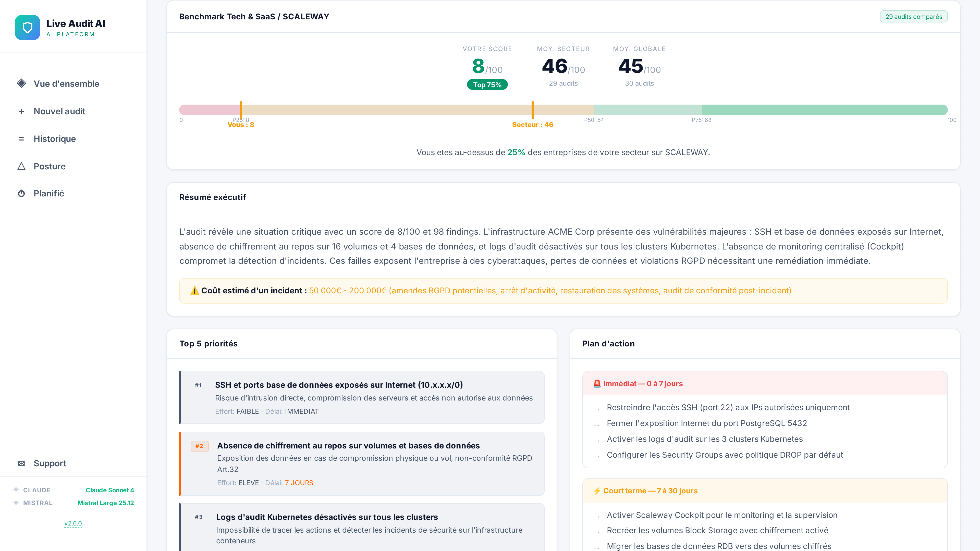
Task: Click the Planifié clock icon
Action: tap(21, 194)
